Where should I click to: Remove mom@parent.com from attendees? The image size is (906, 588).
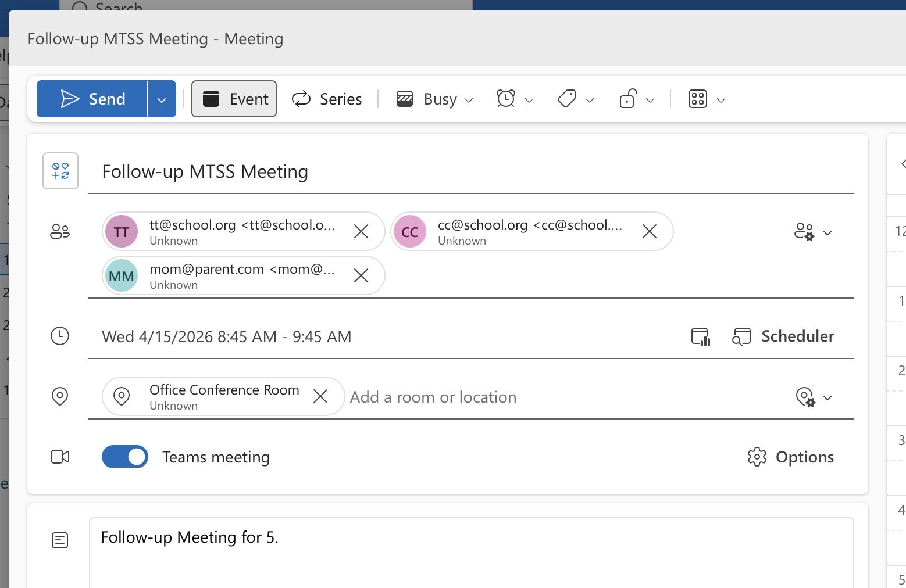pyautogui.click(x=361, y=275)
